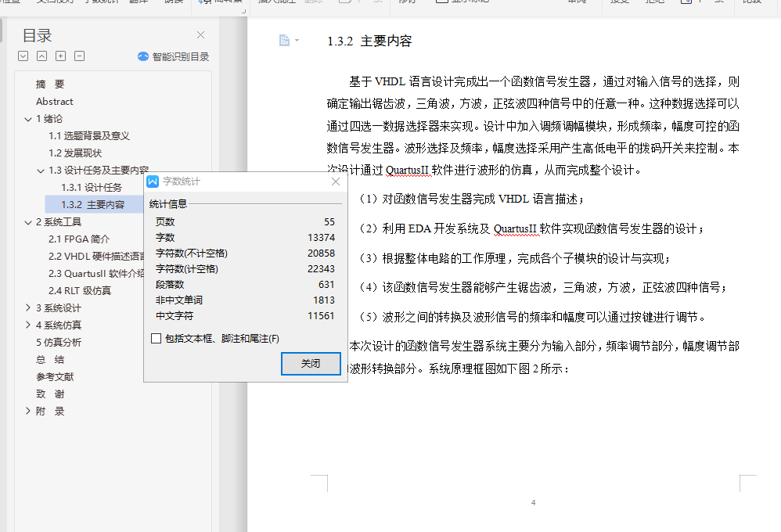
Task: Click list item (1) 对函数信号发生器完成 VHDL 语言描述
Action: click(470, 199)
